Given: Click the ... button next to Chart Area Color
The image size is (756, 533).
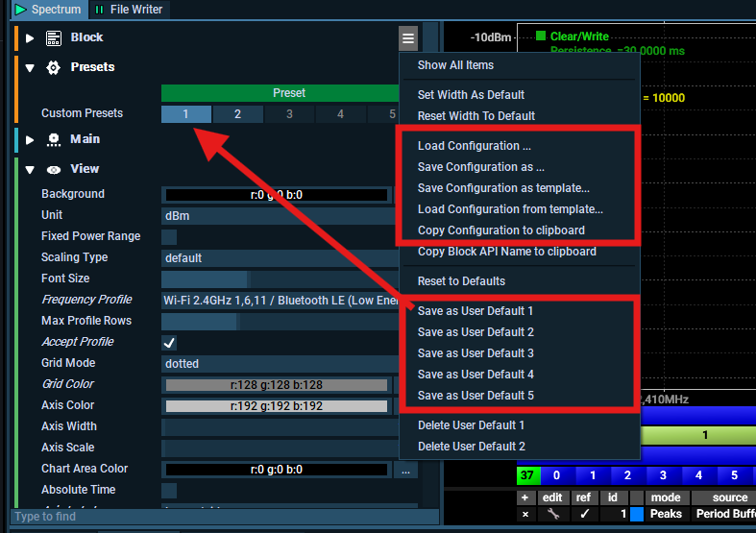Looking at the screenshot, I should point(405,470).
